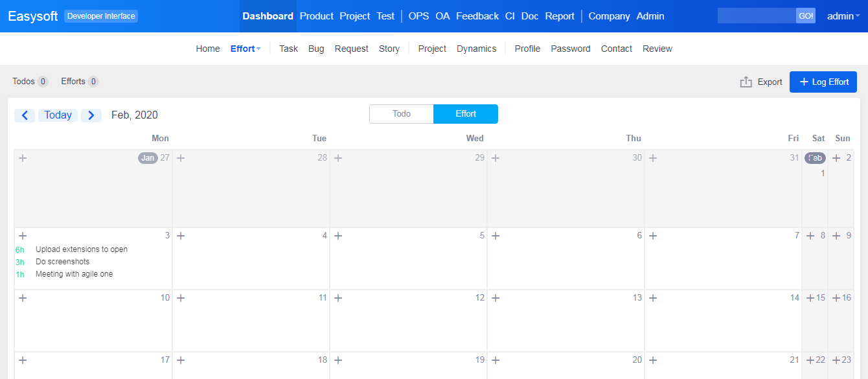Expand the Effort dropdown in submenu
Screen dimensions: 868x379
tap(246, 49)
